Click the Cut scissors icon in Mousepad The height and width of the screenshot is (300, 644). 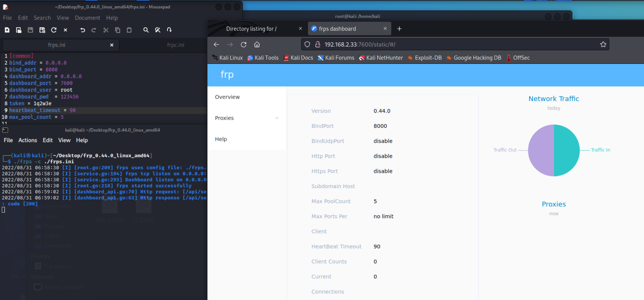click(106, 30)
